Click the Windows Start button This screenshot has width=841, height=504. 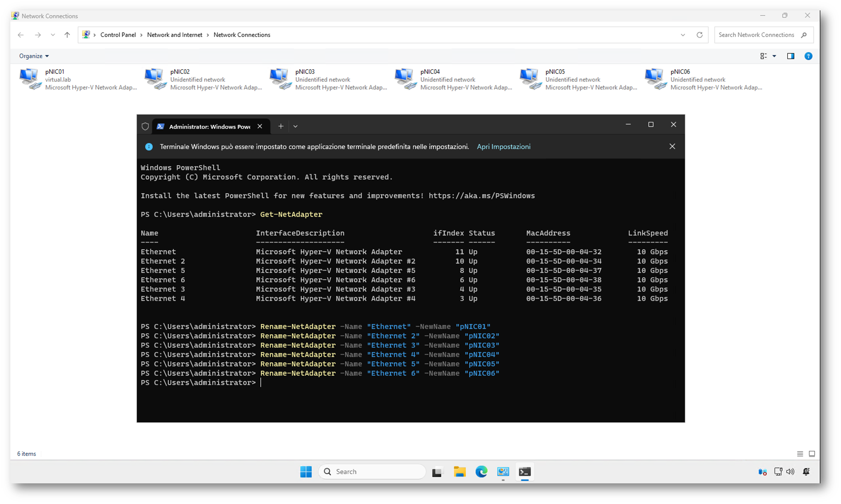click(306, 472)
